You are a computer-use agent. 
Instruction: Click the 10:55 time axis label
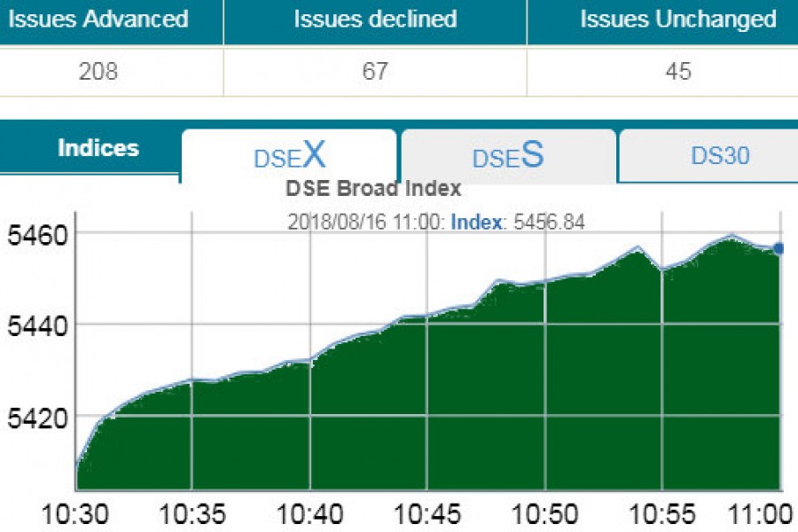663,513
